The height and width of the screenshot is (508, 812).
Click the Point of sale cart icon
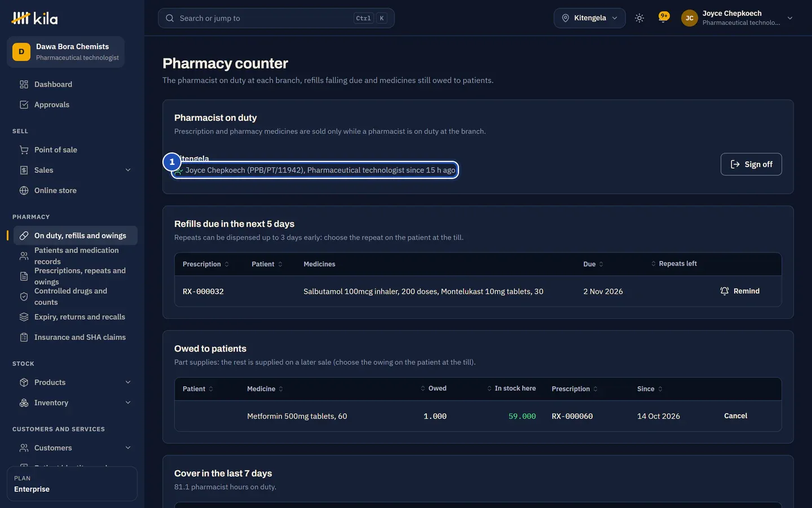coord(24,150)
